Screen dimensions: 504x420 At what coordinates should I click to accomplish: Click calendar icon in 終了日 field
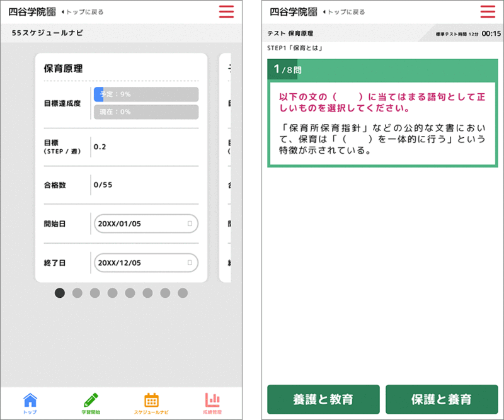(x=190, y=263)
